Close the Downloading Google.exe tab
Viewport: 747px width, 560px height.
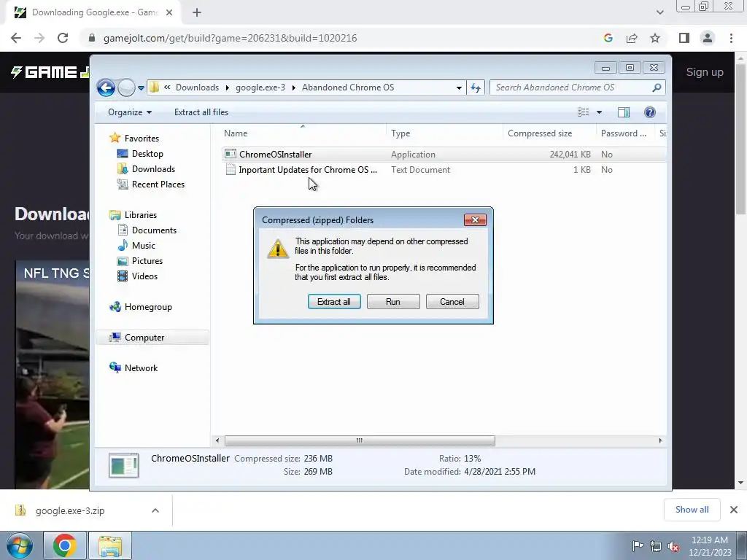[x=169, y=12]
